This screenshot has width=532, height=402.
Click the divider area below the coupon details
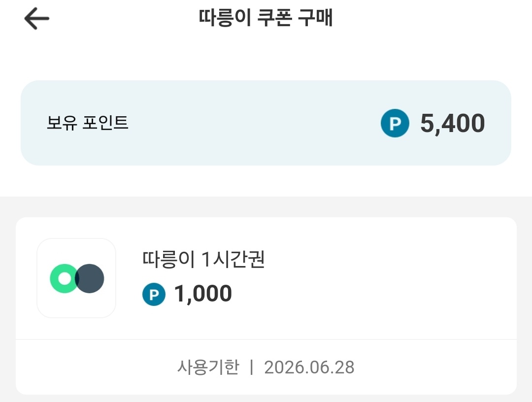pyautogui.click(x=266, y=339)
